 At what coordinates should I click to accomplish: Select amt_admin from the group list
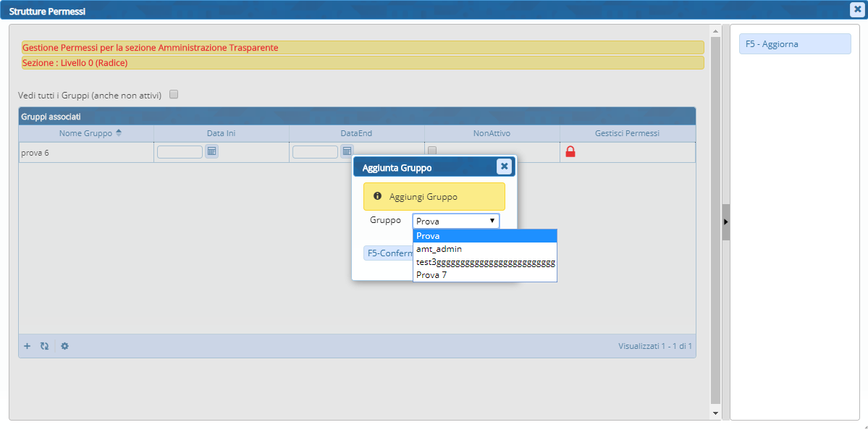pos(439,249)
